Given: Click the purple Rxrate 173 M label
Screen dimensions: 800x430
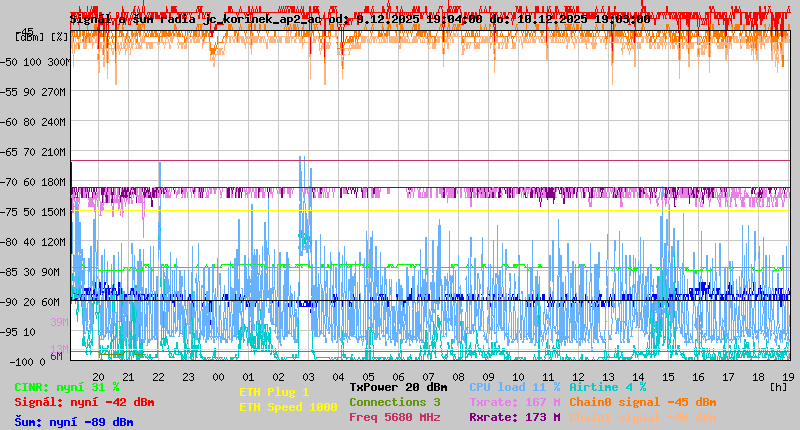Looking at the screenshot, I should (515, 417).
